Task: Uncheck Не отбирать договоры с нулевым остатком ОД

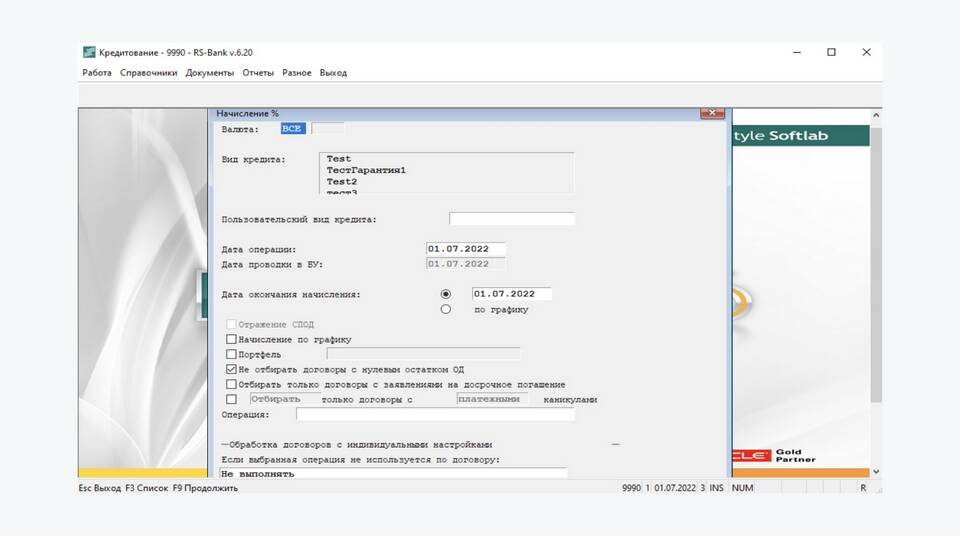Action: [x=232, y=369]
